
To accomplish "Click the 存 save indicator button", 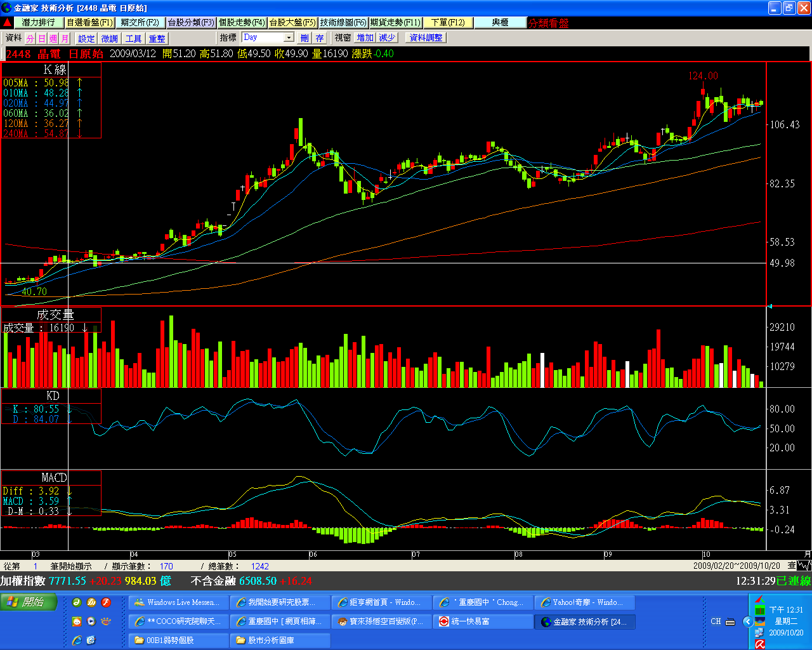I will tap(319, 38).
